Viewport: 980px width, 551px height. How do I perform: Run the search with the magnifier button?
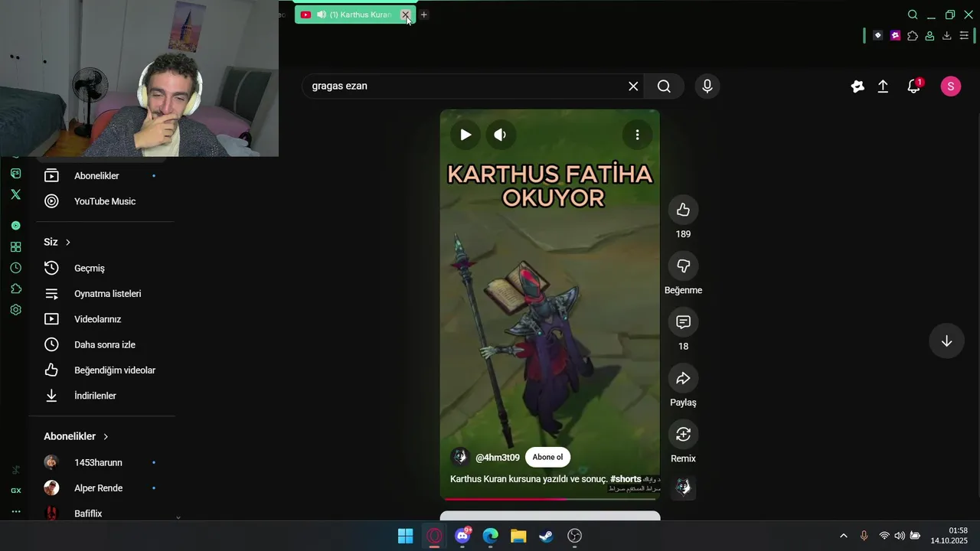coord(664,86)
